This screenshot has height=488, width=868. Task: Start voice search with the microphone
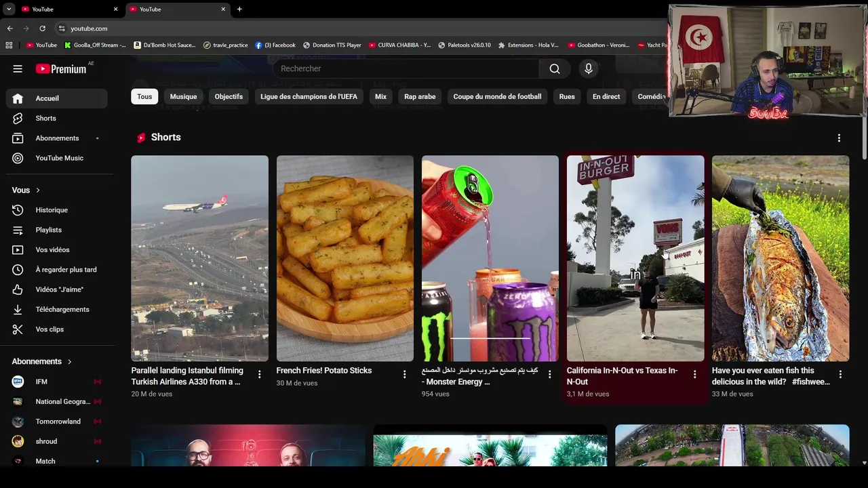coord(589,68)
